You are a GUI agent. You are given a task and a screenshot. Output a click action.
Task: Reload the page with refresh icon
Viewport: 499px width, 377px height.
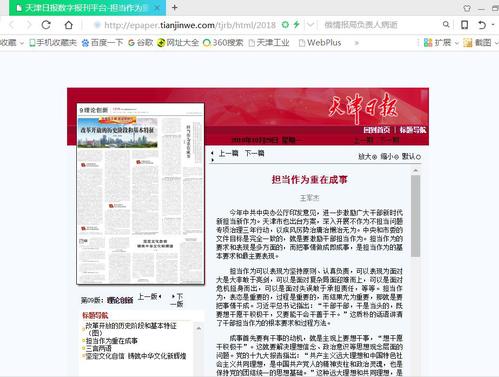pyautogui.click(x=46, y=25)
